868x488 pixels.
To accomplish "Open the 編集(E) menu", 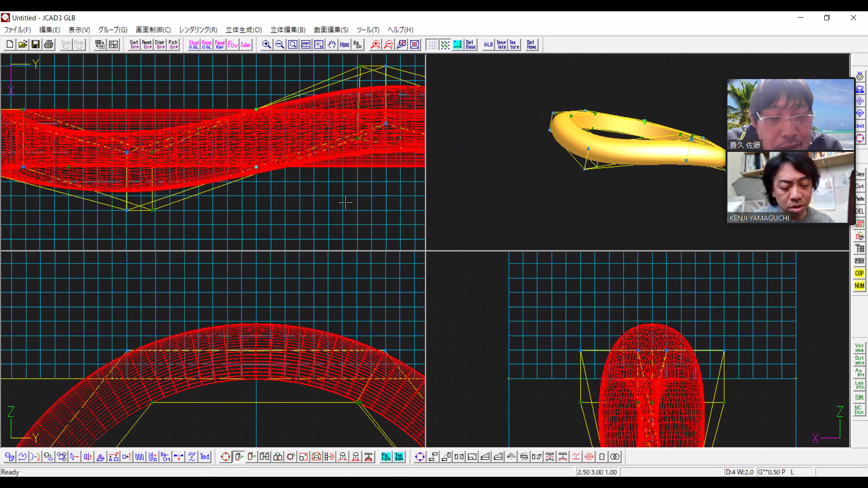I will pos(50,30).
